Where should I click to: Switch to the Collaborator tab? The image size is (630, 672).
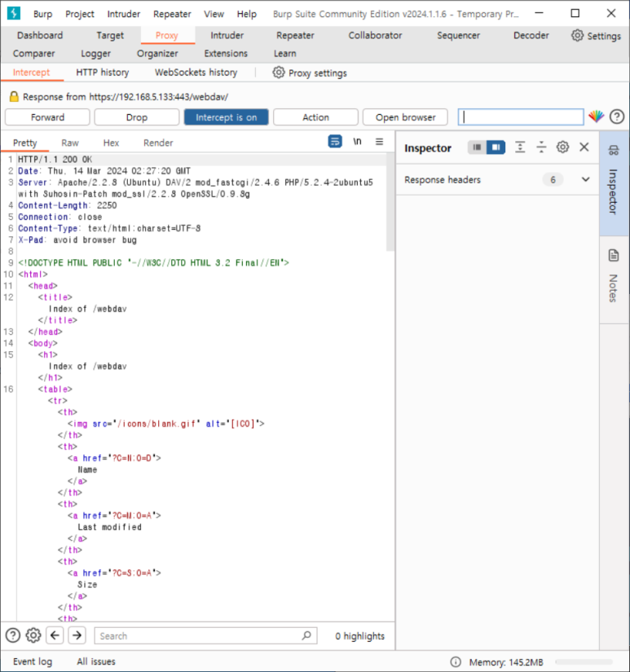tap(375, 35)
